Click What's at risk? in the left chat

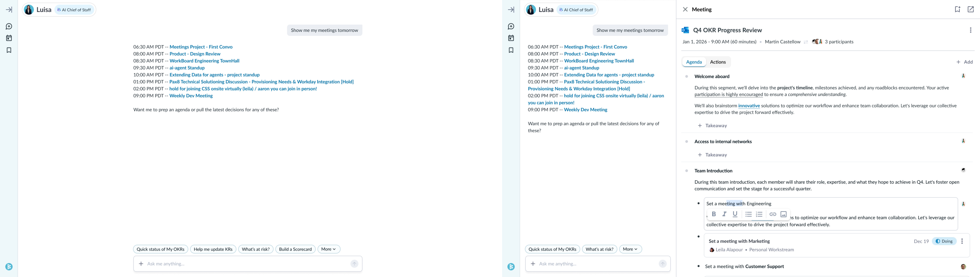256,249
